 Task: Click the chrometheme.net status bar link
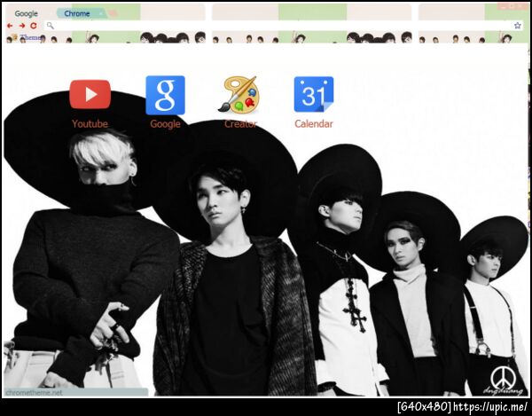coord(34,393)
